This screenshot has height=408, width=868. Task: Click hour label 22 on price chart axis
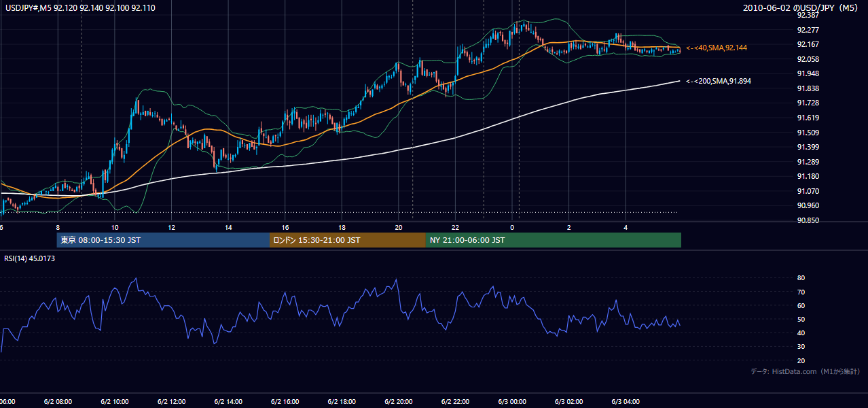point(455,228)
